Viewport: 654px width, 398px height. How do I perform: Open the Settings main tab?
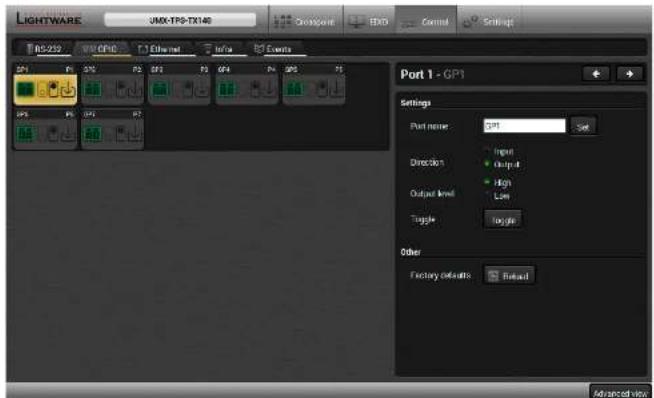[x=489, y=21]
